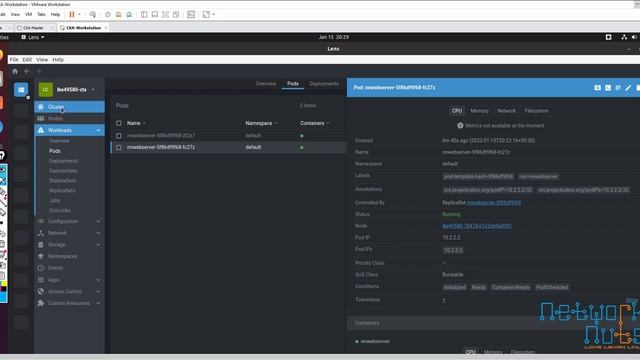Click the Network icon in sidebar
The image size is (640, 360).
click(x=41, y=233)
